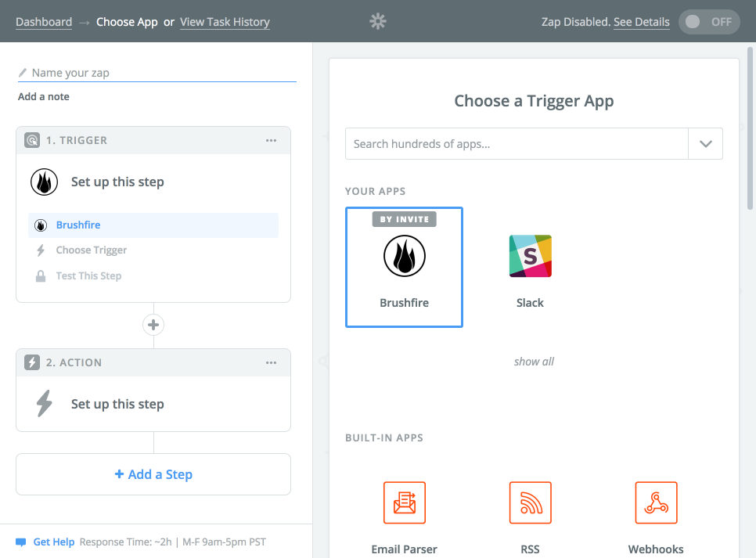Click the Name your zap field
756x558 pixels.
157,73
